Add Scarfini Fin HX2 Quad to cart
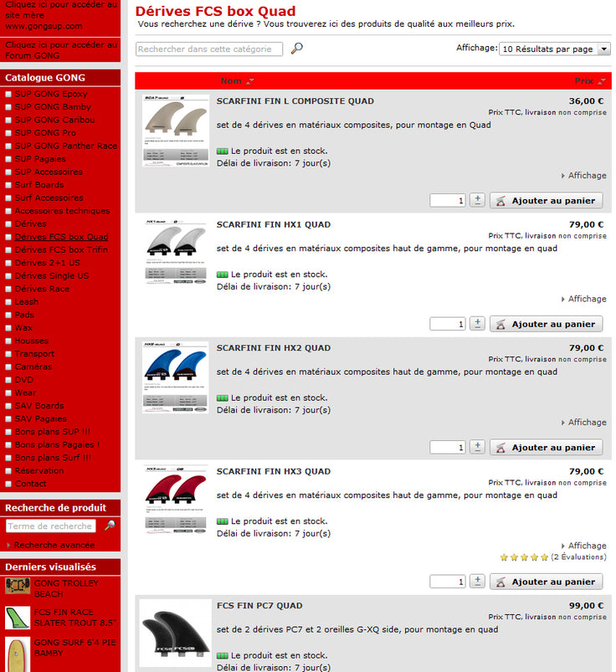 [547, 448]
